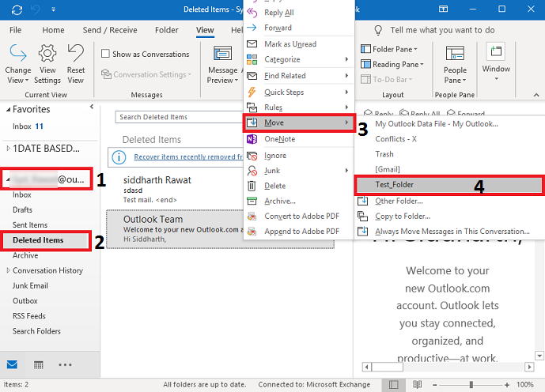Expand the Conversation History folder
The height and width of the screenshot is (392, 545).
9,270
